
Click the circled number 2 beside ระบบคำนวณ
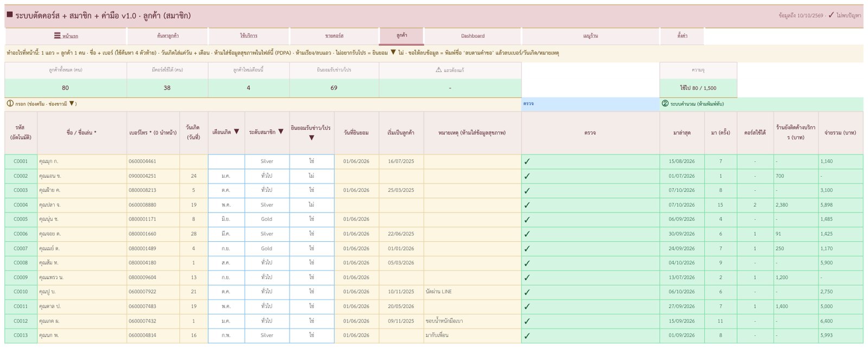(x=665, y=104)
